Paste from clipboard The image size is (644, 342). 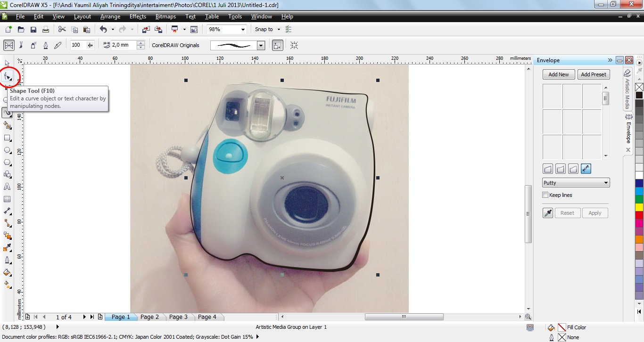(x=87, y=29)
